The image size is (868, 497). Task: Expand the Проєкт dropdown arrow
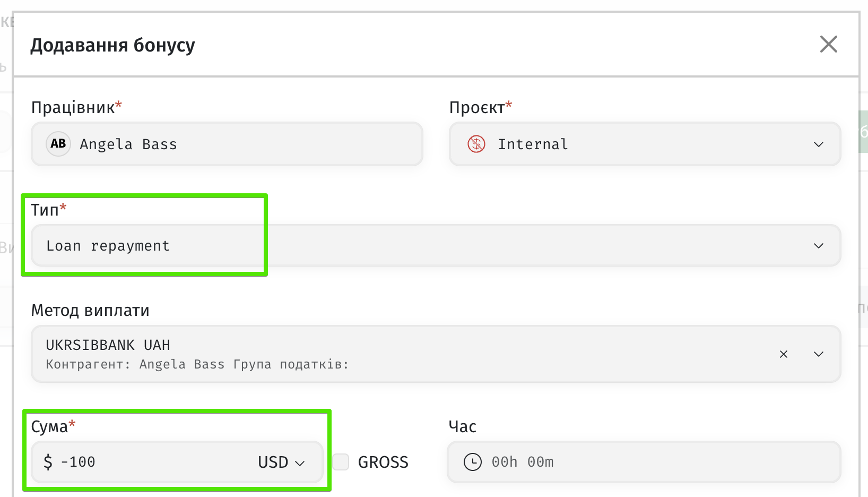point(819,144)
